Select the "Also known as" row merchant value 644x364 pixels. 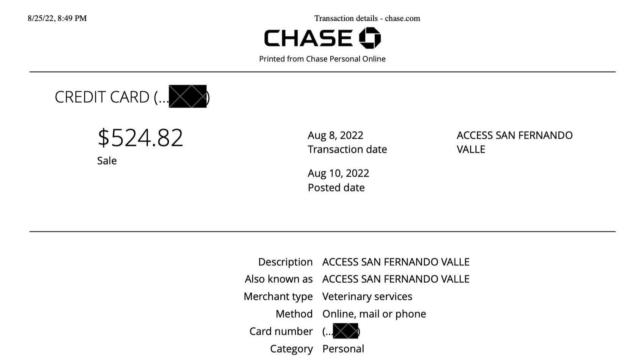(395, 279)
